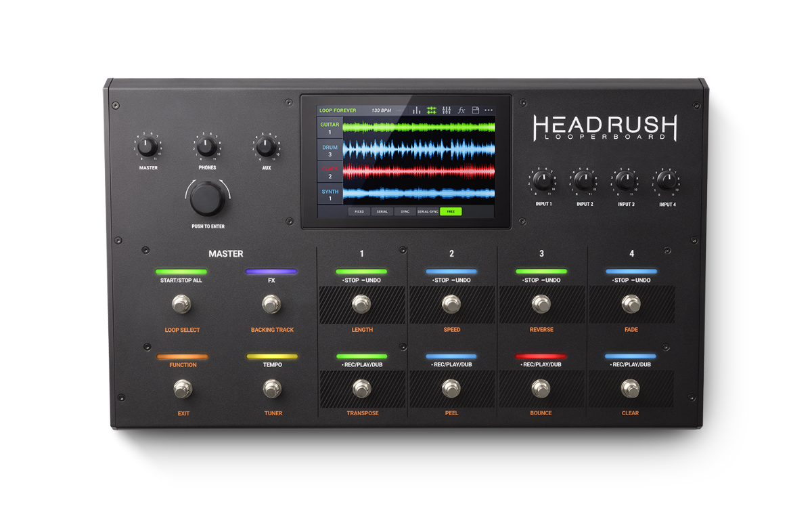Tap the bar-chart levels icon on screen
Image resolution: width=812 pixels, height=508 pixels.
click(x=417, y=110)
